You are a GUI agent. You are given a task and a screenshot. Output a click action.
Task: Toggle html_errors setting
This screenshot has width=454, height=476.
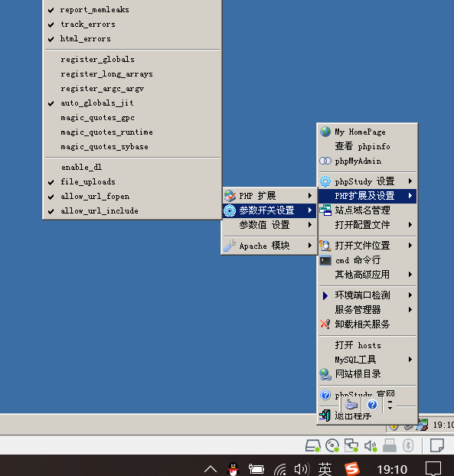(132, 39)
